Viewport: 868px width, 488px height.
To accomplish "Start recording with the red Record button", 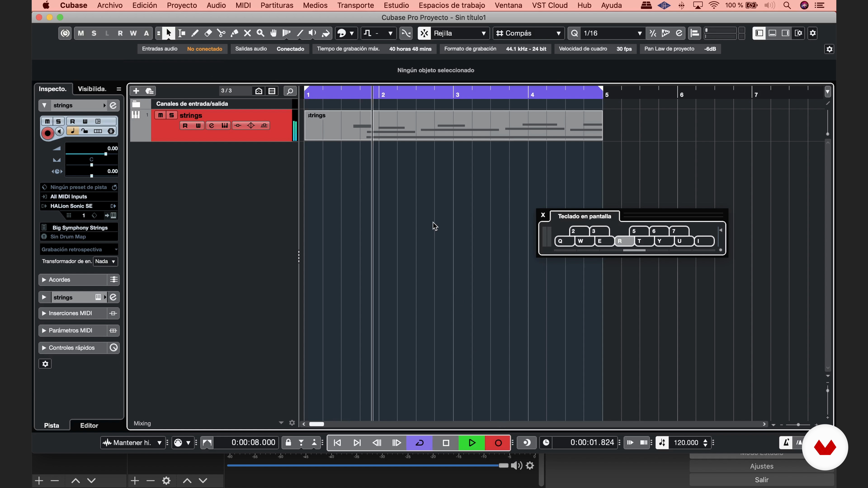I will (x=498, y=443).
